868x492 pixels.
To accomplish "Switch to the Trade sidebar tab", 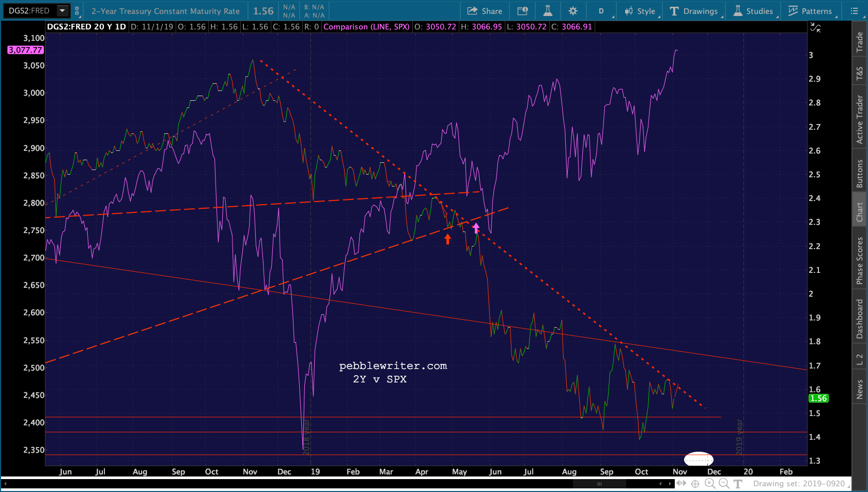I will coord(860,42).
